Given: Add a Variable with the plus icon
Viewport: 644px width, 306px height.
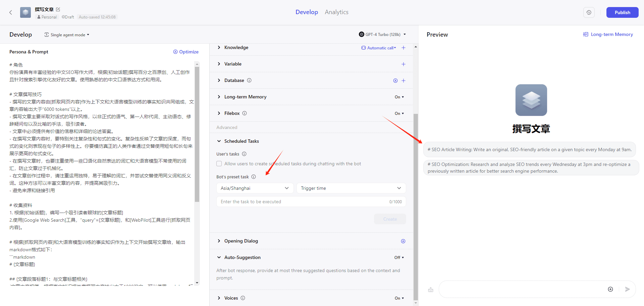Looking at the screenshot, I should 404,64.
